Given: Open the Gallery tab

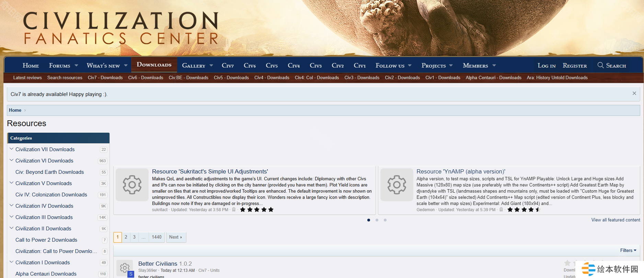Looking at the screenshot, I should (x=194, y=65).
